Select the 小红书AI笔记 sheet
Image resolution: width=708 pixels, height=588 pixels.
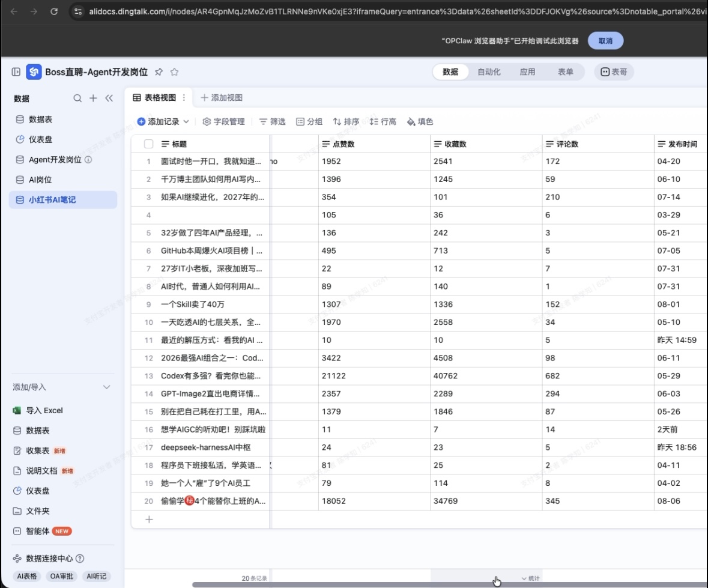pos(63,199)
